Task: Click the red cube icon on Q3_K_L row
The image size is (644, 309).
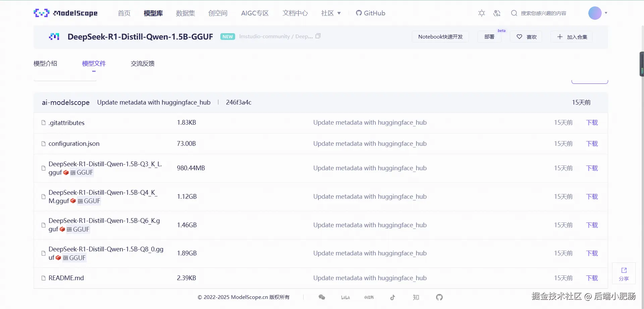Action: [x=66, y=173]
